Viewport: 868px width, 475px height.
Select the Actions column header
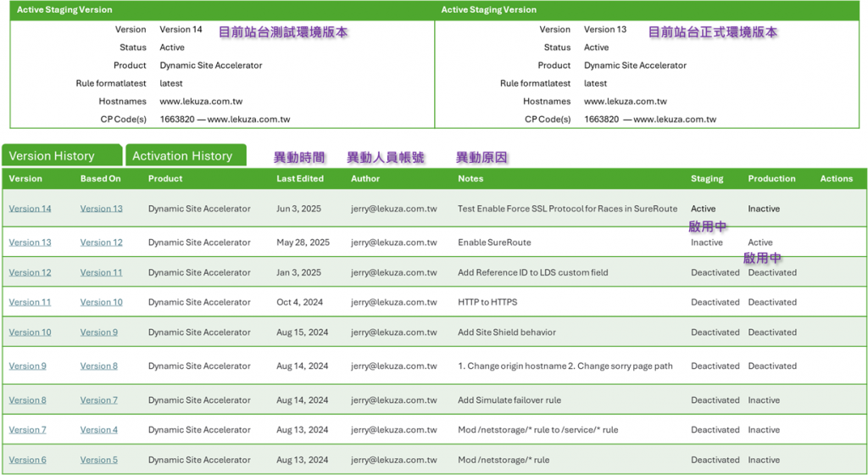pyautogui.click(x=837, y=179)
